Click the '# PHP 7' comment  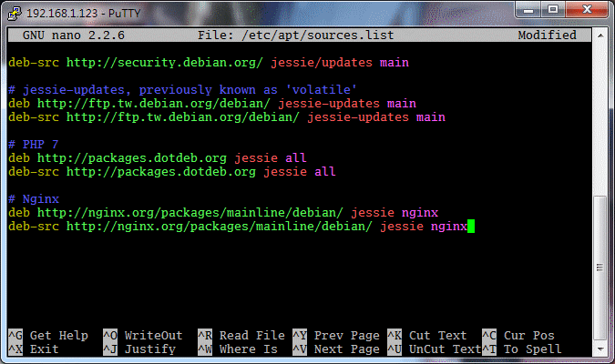point(34,144)
